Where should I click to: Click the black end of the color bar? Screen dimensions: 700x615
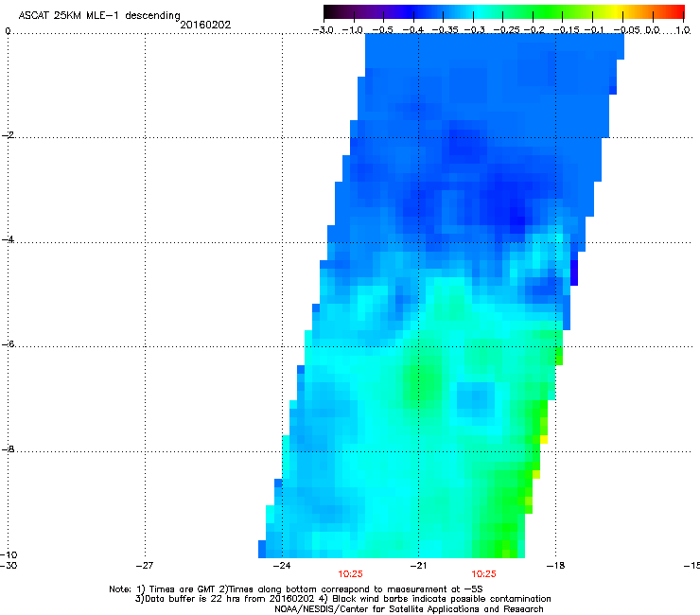pos(328,11)
